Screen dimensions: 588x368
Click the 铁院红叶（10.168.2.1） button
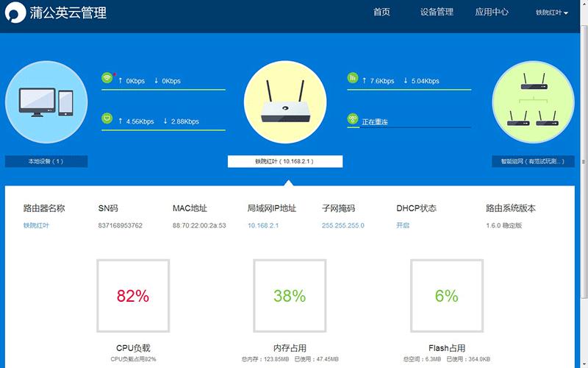pos(285,161)
